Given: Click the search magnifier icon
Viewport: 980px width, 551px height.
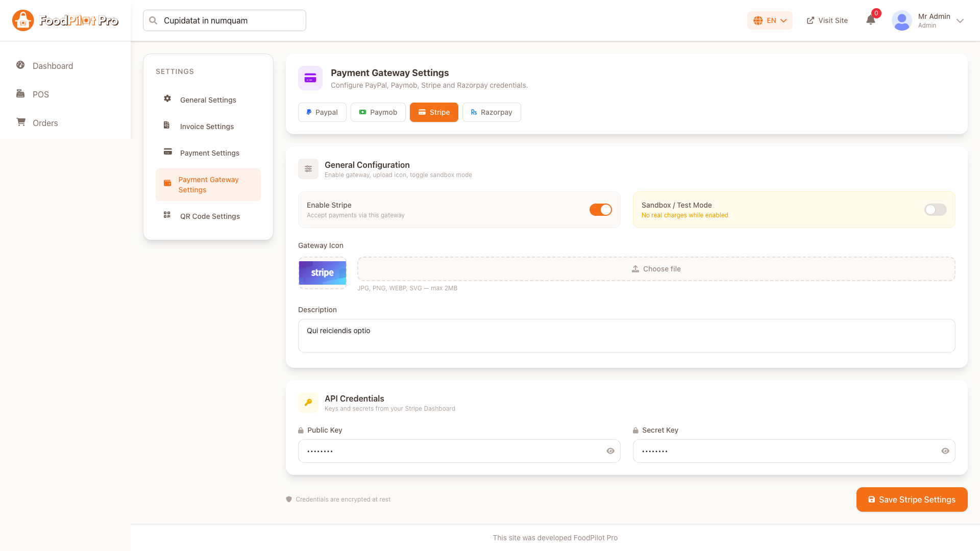Looking at the screenshot, I should coord(153,20).
